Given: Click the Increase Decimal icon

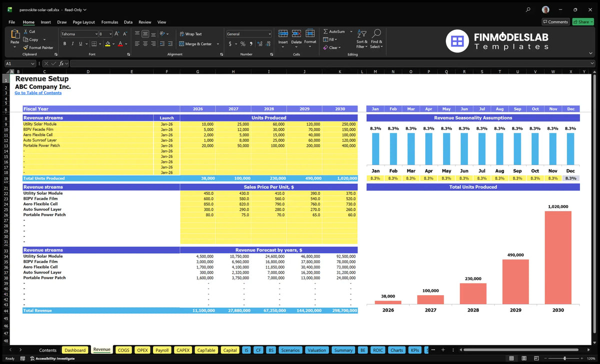Looking at the screenshot, I should pyautogui.click(x=259, y=44).
